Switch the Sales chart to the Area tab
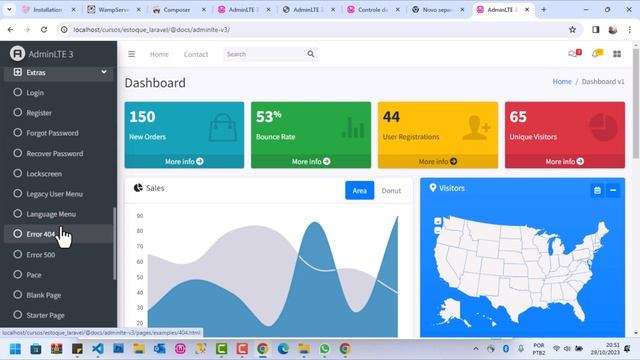This screenshot has height=360, width=640. [x=360, y=191]
